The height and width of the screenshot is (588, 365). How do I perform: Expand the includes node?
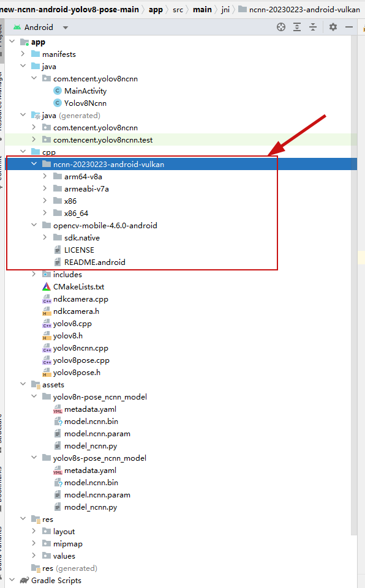pyautogui.click(x=34, y=274)
